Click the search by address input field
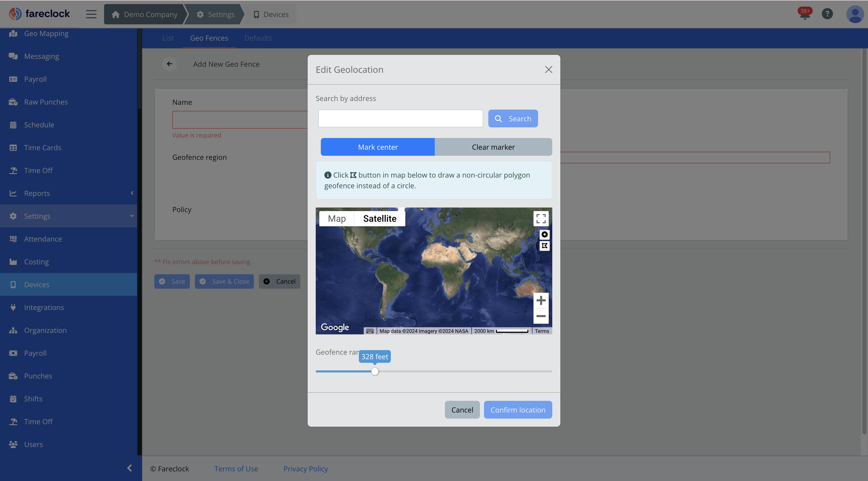Screen dimensions: 868x481 400,118
